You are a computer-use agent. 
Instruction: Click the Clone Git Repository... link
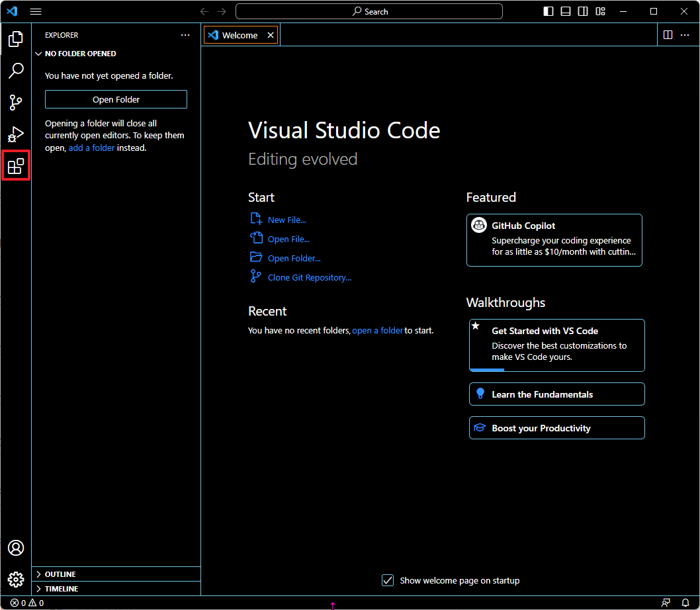pos(310,278)
